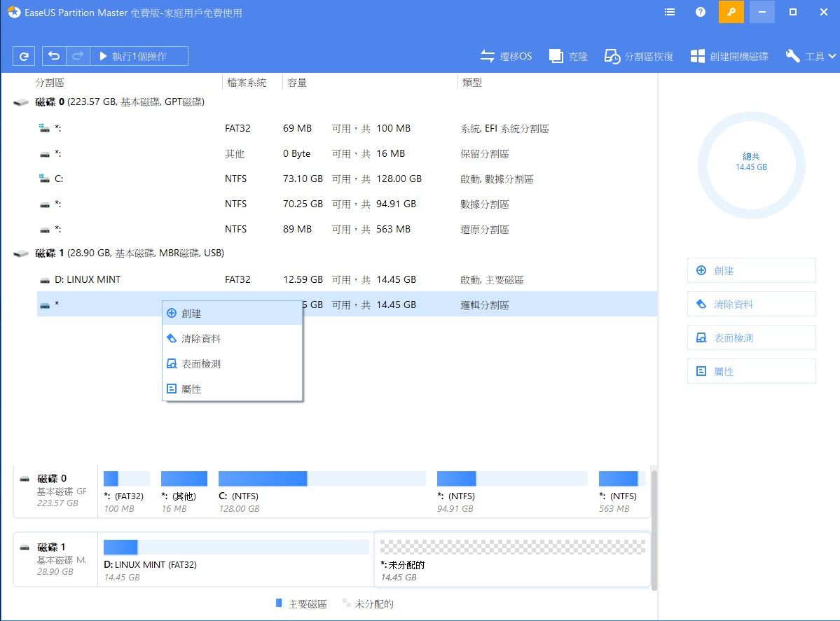Open the 克隆 clone tool
The image size is (840, 621).
click(568, 57)
